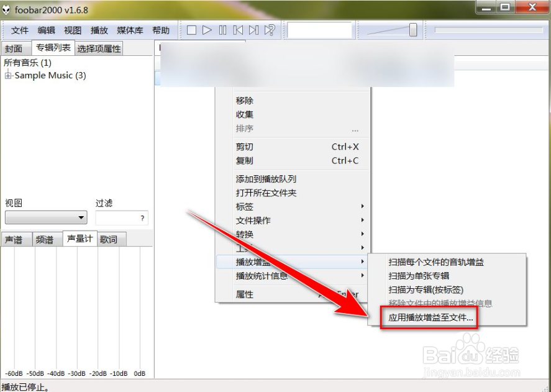Click the foobar2000 alien logo icon
This screenshot has height=392, width=551.
click(6, 9)
